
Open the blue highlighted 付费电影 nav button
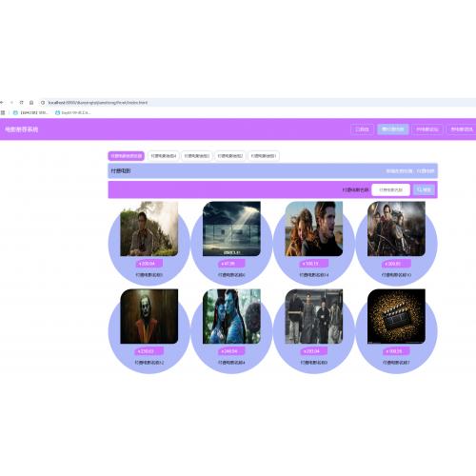point(393,129)
